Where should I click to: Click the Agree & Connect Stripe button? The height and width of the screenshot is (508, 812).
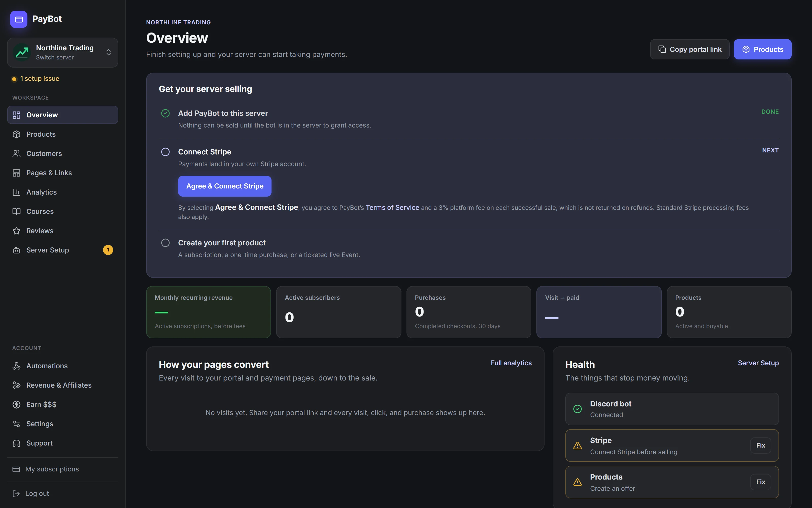(225, 186)
